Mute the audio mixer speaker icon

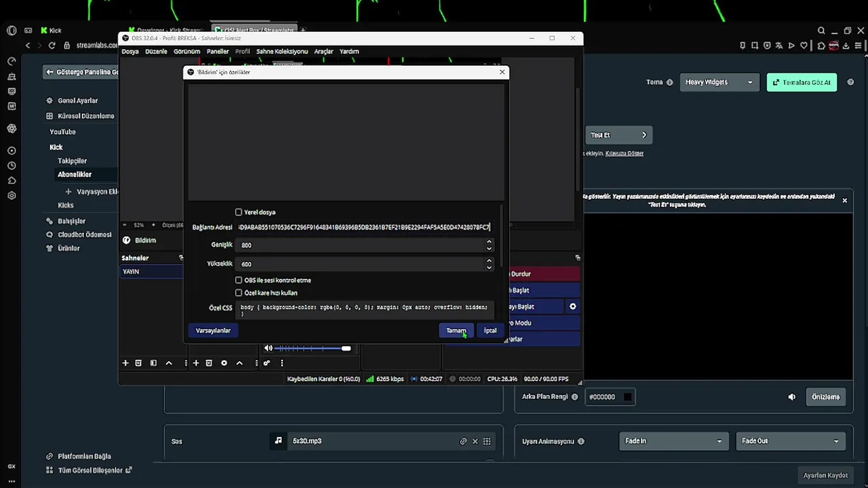[x=269, y=348]
